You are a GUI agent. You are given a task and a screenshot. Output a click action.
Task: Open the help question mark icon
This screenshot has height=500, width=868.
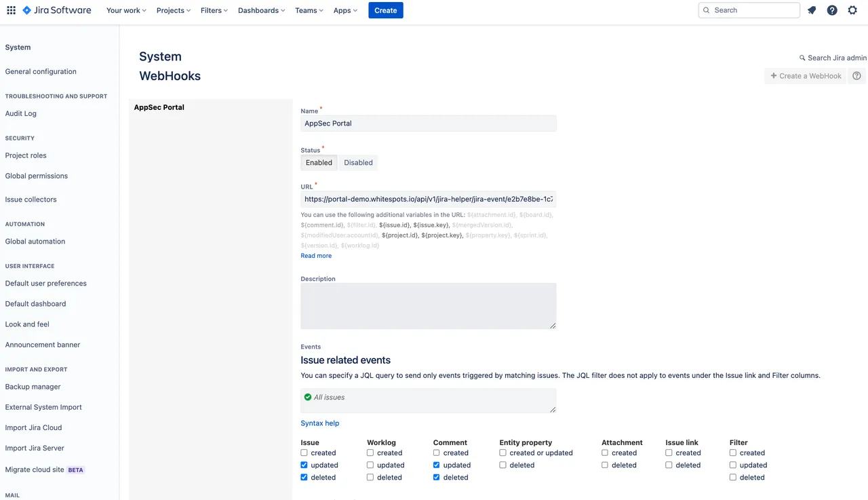click(x=832, y=10)
